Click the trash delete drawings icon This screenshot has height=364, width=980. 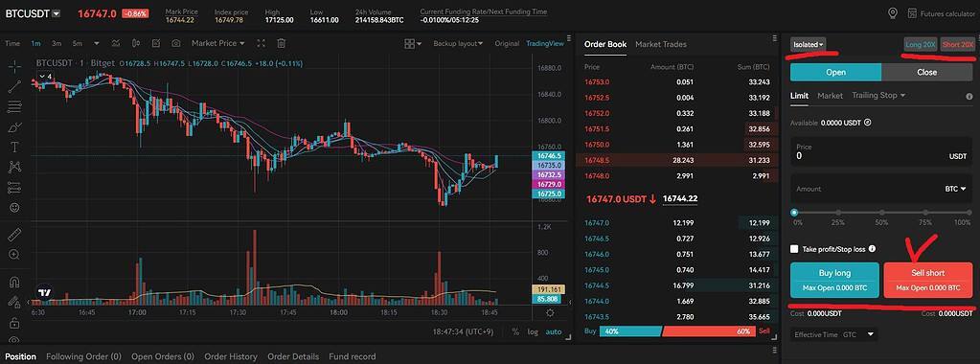tap(282, 43)
